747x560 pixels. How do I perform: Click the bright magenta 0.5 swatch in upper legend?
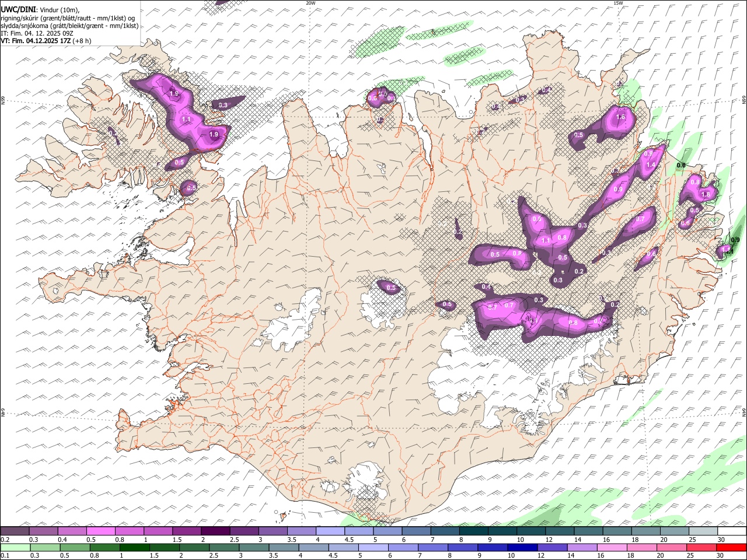(101, 531)
